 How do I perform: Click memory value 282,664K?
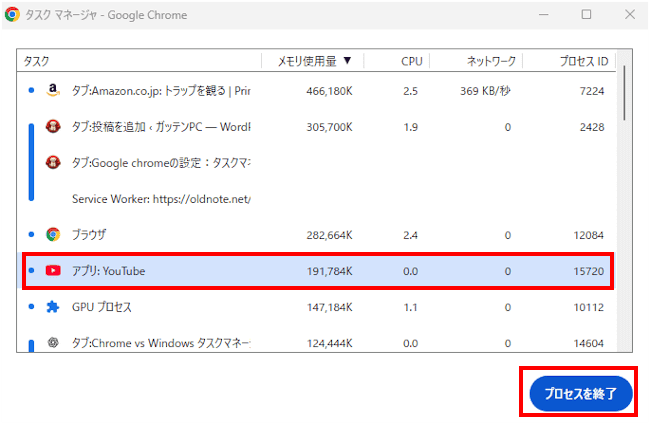(x=329, y=235)
